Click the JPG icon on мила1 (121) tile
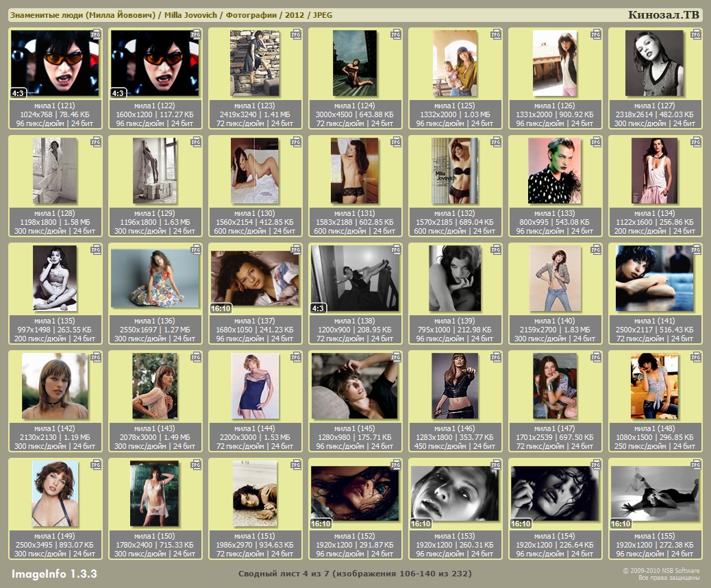711x588 pixels. click(x=96, y=34)
